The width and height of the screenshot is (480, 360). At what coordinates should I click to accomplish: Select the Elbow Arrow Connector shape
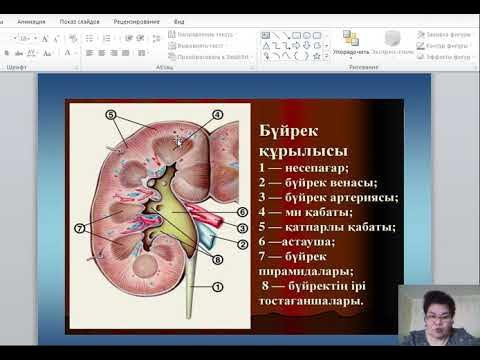[286, 46]
